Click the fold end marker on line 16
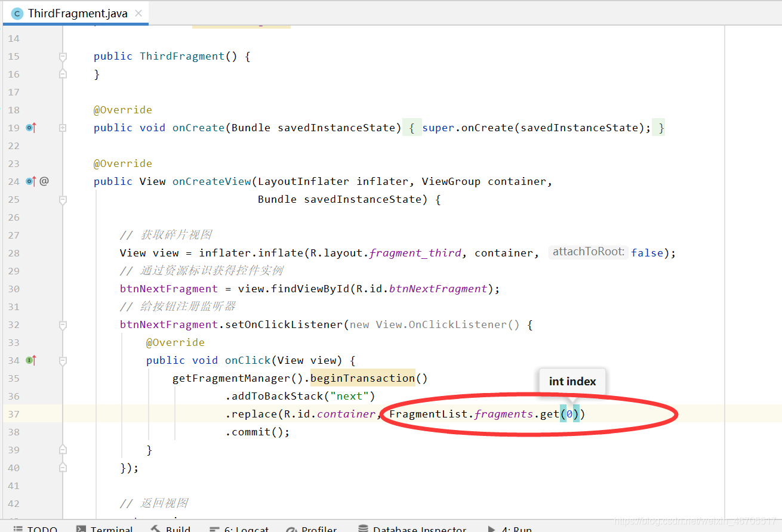Screen dimensions: 782x532 63,74
